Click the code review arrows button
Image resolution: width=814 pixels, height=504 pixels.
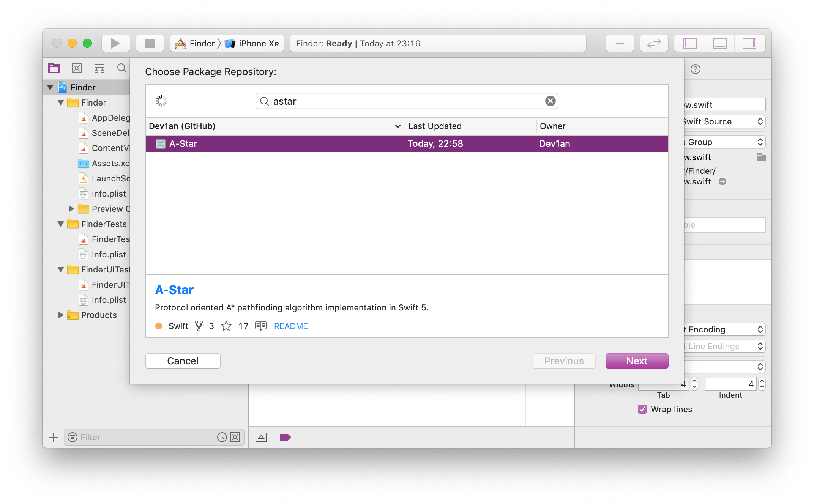click(x=654, y=43)
